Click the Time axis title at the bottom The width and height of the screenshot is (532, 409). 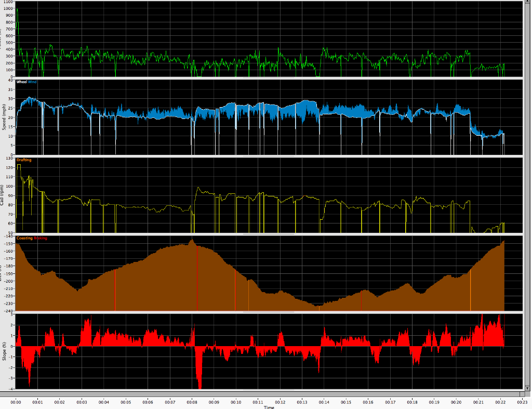click(269, 407)
